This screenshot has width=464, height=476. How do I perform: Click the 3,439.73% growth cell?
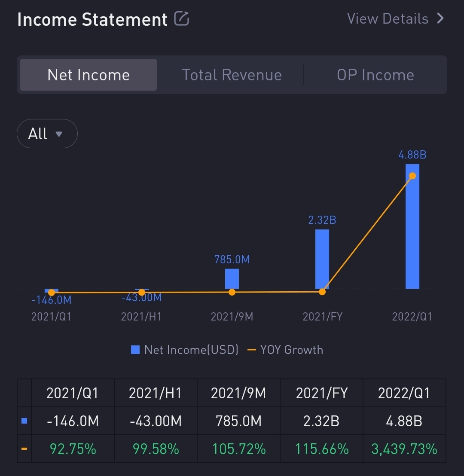[x=404, y=449]
